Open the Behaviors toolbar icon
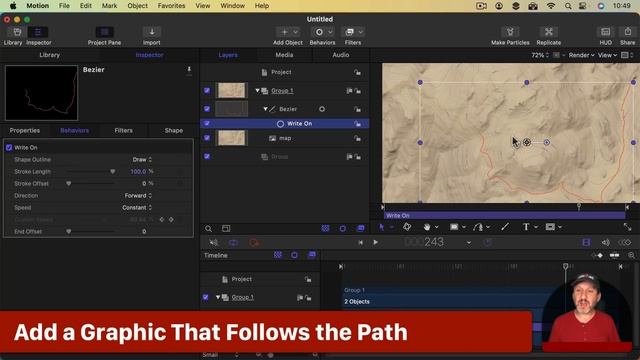Screen dimensions: 640x360 click(x=319, y=32)
